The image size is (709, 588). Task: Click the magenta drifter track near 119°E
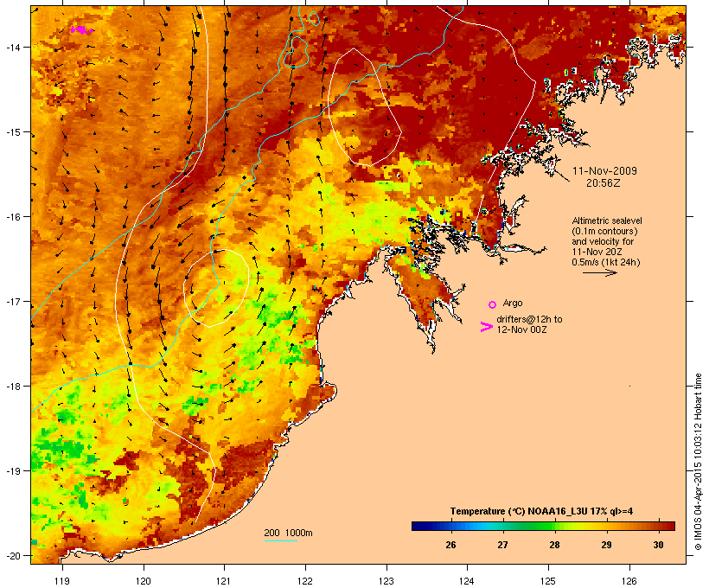[x=82, y=30]
